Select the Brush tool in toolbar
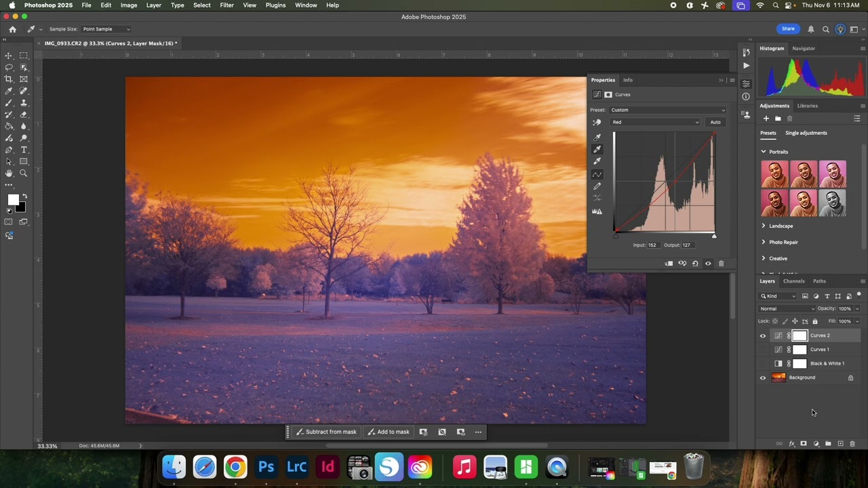This screenshot has width=868, height=488. (x=9, y=103)
